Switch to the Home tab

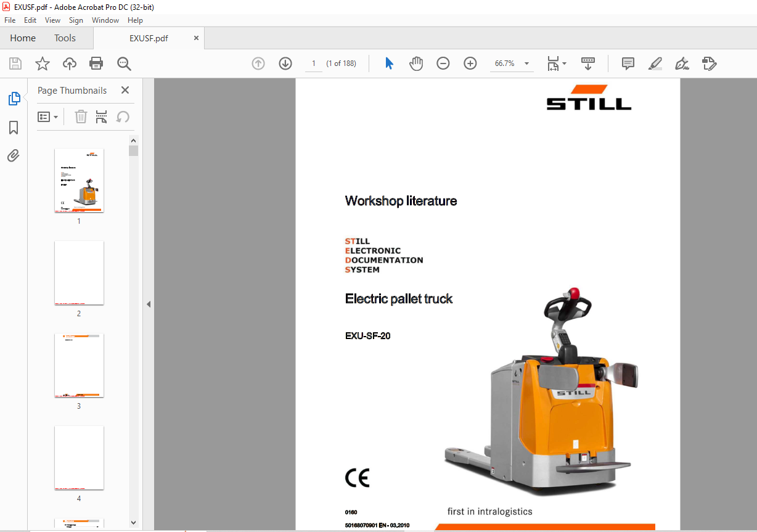point(23,38)
